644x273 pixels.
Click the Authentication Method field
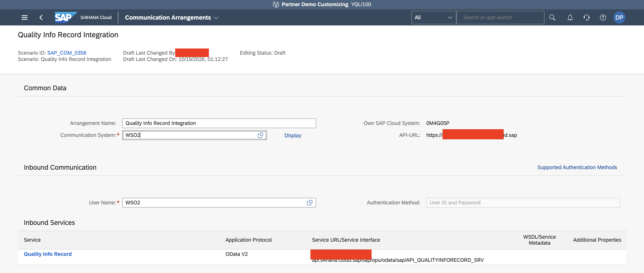523,203
